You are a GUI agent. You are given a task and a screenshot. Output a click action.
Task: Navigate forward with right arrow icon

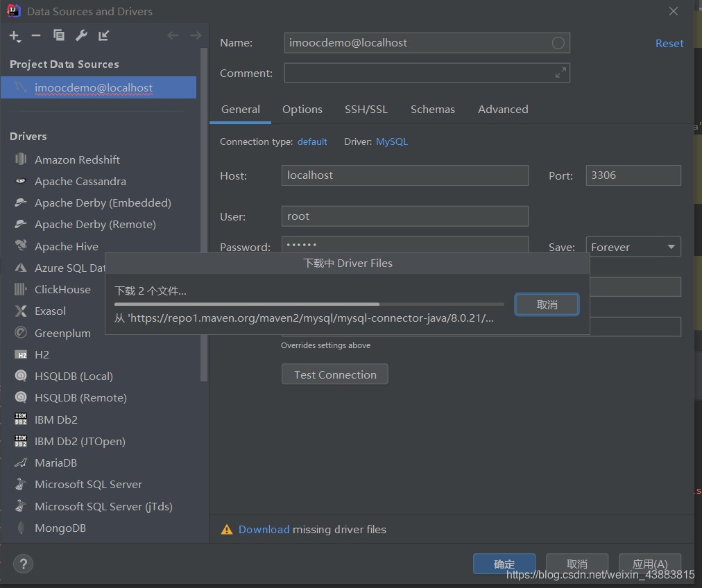click(x=196, y=35)
